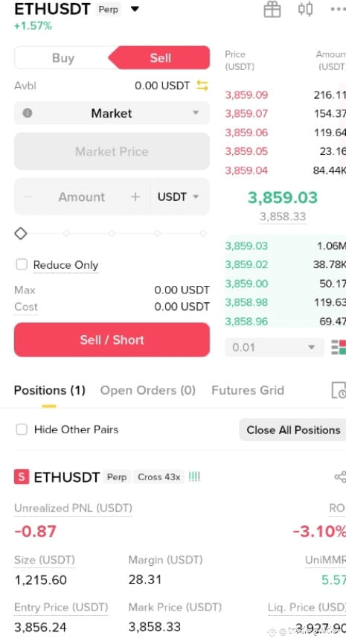Switch the order book layout icon
The image size is (346, 644).
tap(339, 347)
